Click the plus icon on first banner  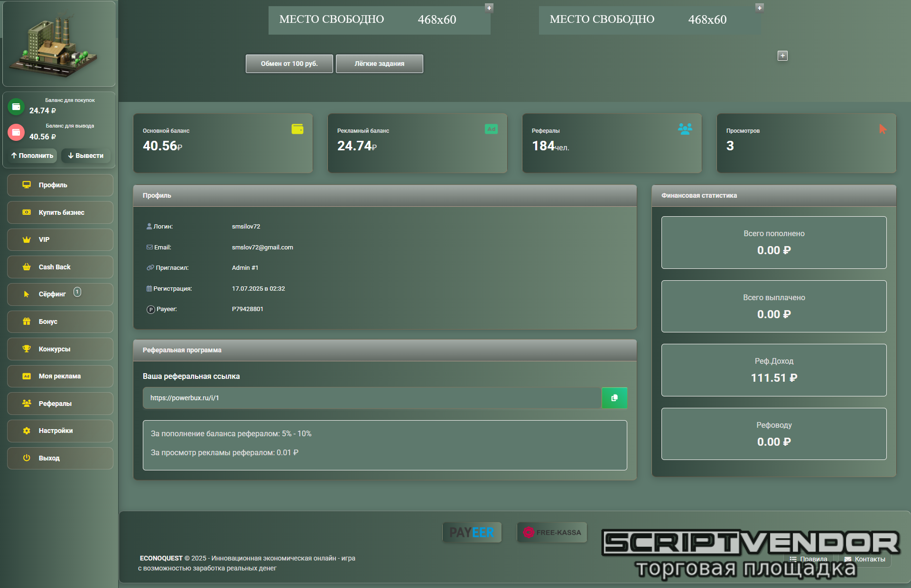(x=489, y=8)
